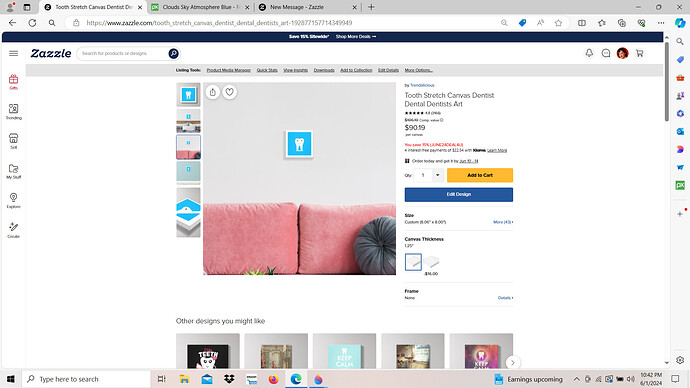Open Create in the left sidebar
Viewport: 690px width, 388px height.
tap(13, 230)
